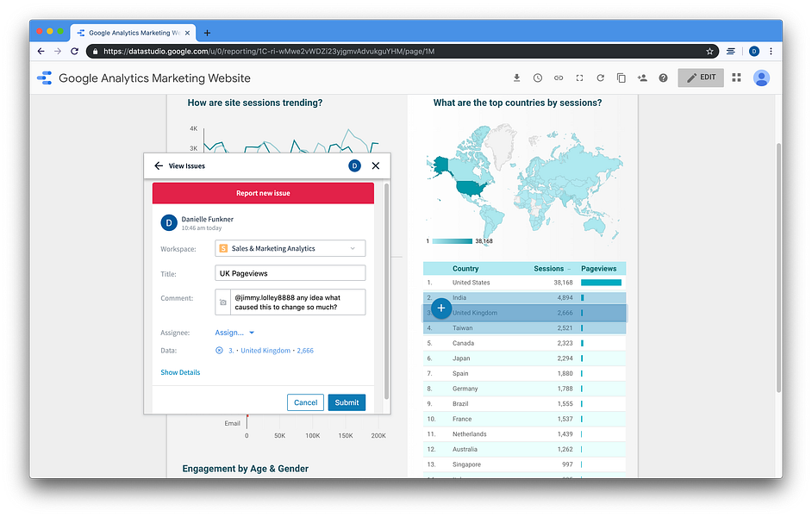Image resolution: width=812 pixels, height=517 pixels.
Task: Click Show Details link
Action: tap(180, 372)
